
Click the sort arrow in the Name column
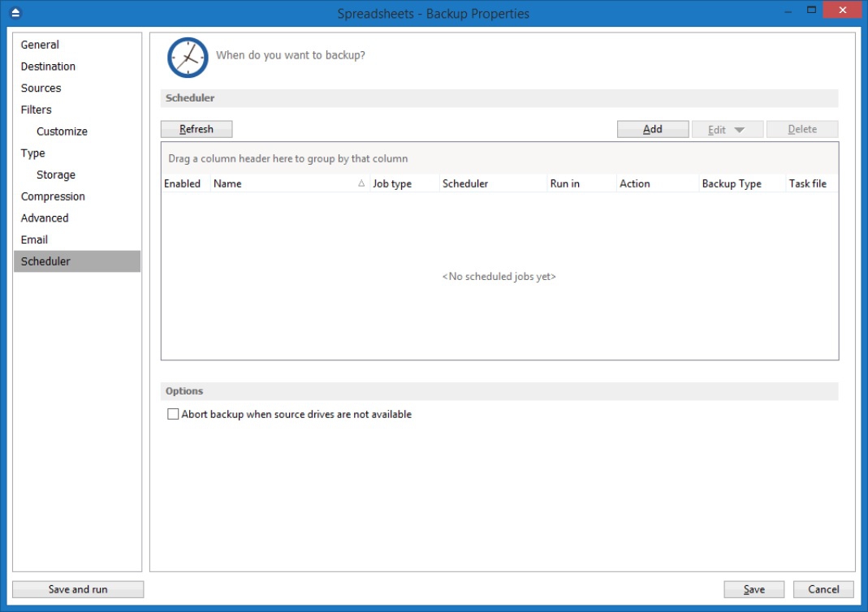361,184
